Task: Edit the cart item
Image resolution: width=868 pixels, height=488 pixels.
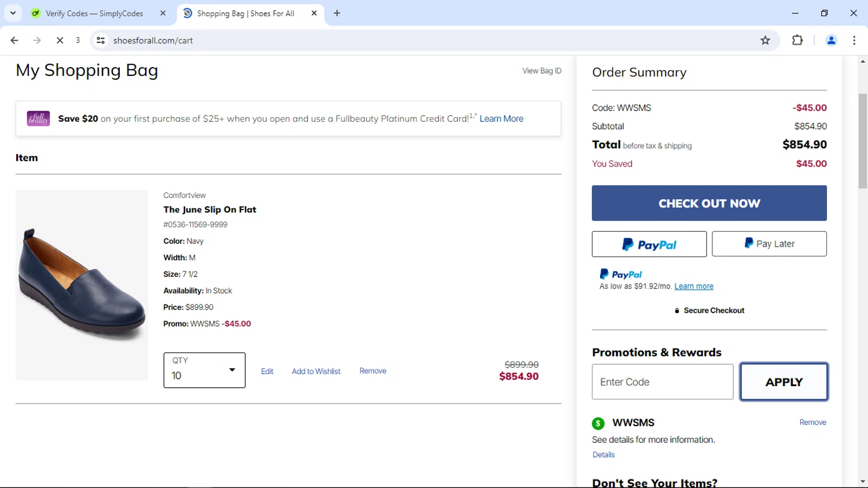Action: (267, 371)
